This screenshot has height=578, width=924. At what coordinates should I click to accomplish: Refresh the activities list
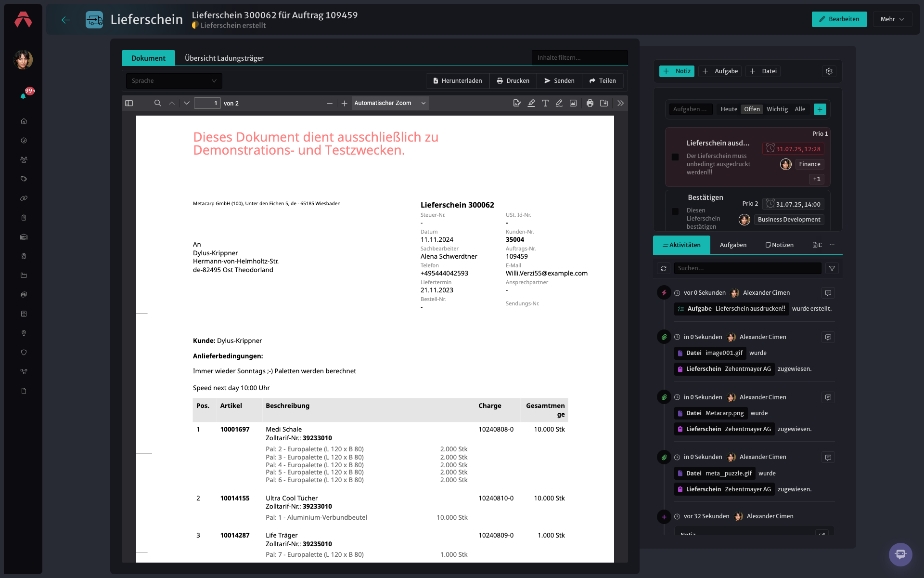coord(664,268)
